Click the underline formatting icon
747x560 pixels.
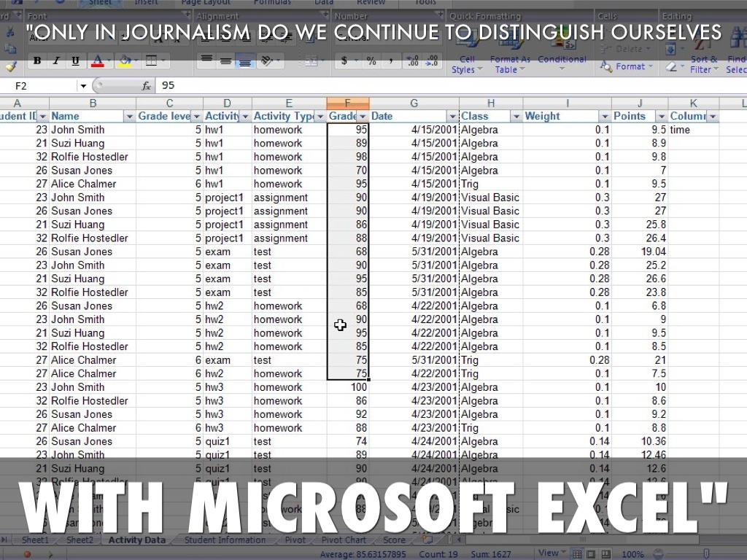click(x=75, y=61)
